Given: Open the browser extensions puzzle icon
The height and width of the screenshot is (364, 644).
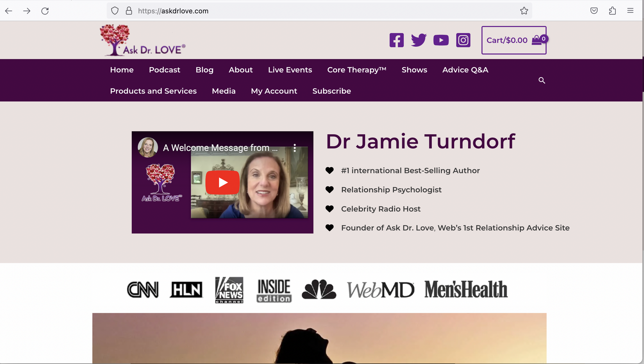Looking at the screenshot, I should pyautogui.click(x=612, y=11).
